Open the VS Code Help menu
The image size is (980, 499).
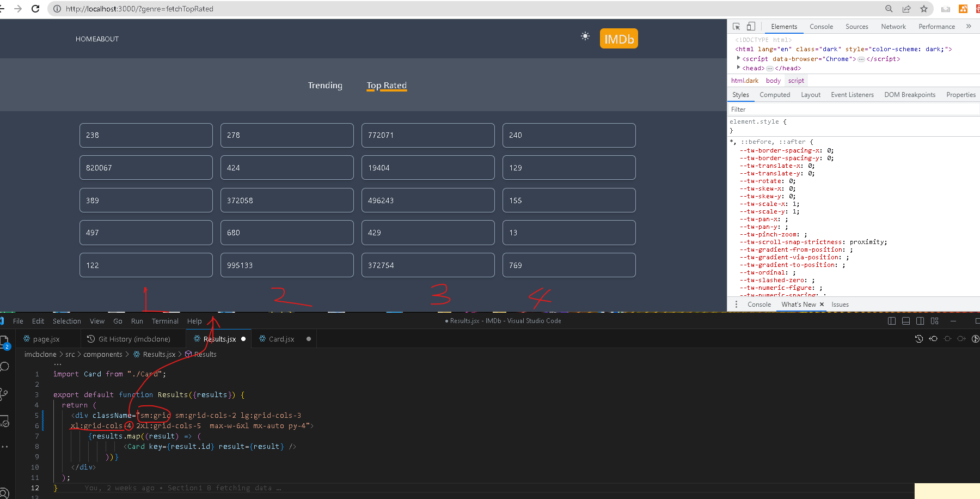coord(194,321)
